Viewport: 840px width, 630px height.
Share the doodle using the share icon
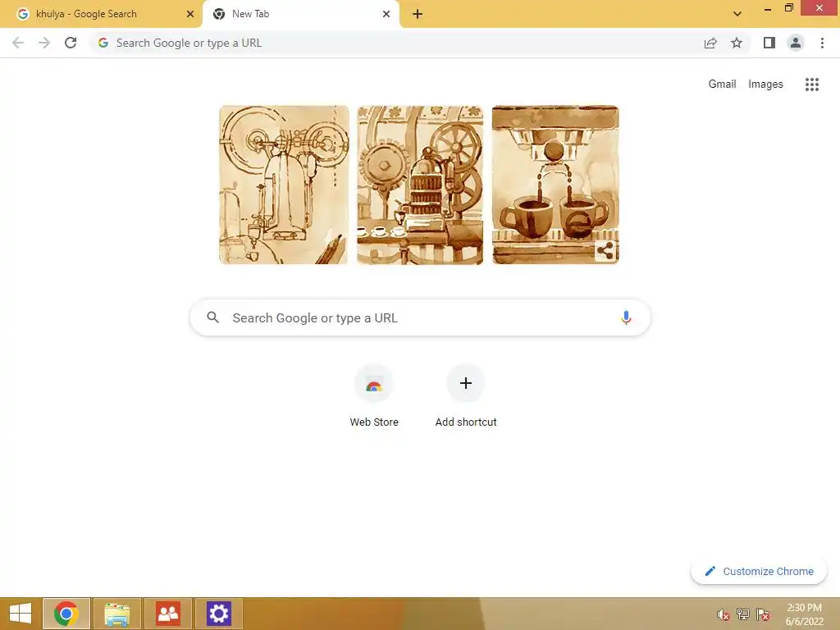click(605, 250)
